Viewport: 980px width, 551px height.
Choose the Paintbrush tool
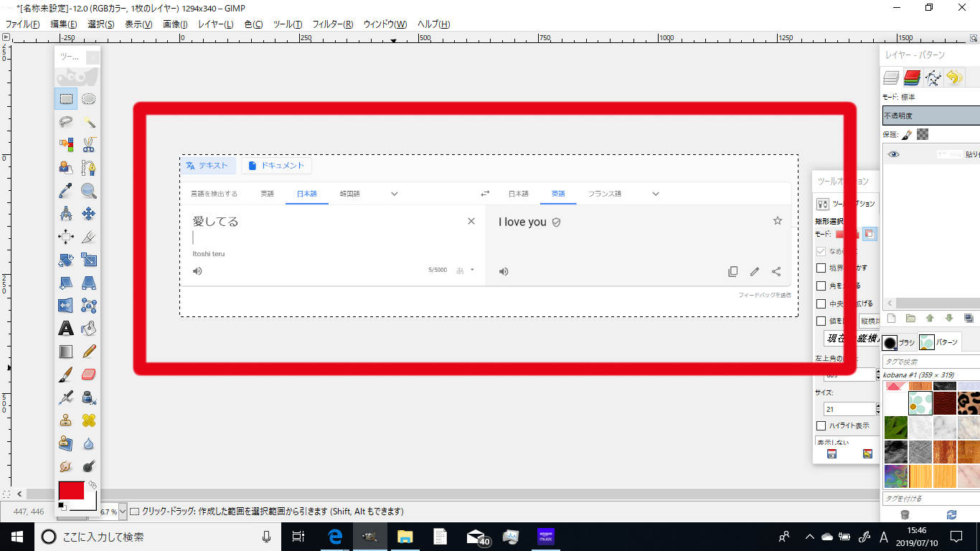[66, 375]
